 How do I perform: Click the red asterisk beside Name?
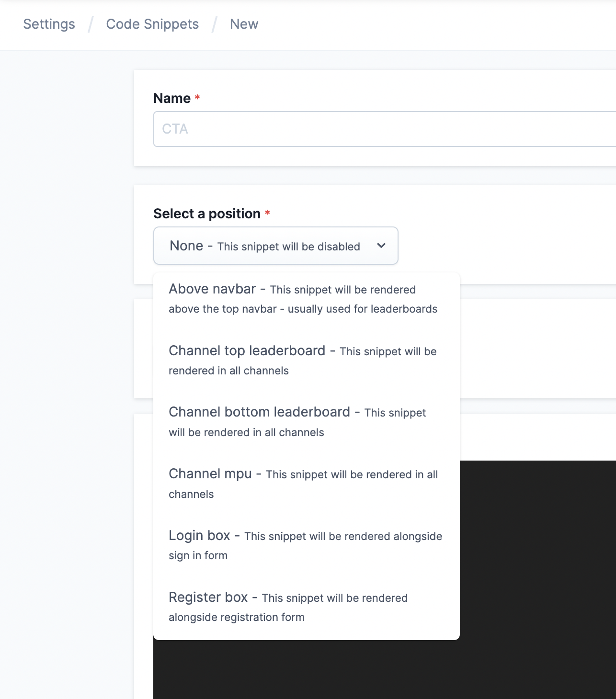point(197,98)
